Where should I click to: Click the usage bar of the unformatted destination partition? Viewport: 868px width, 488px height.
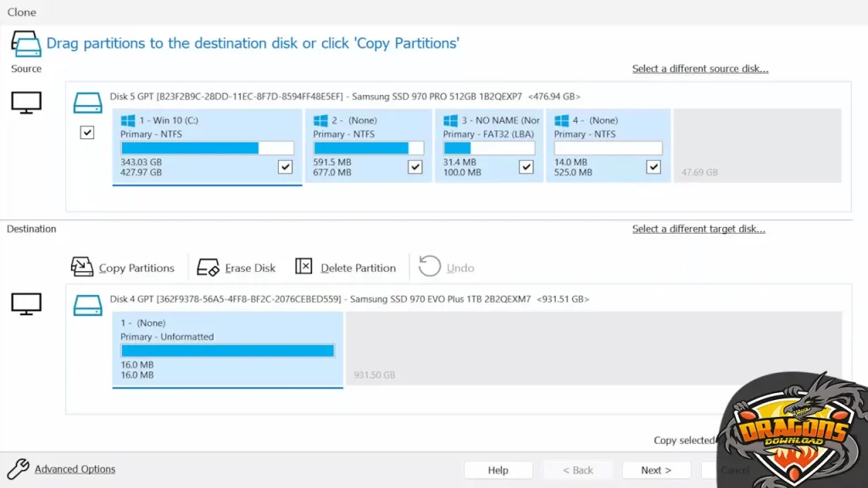(227, 349)
